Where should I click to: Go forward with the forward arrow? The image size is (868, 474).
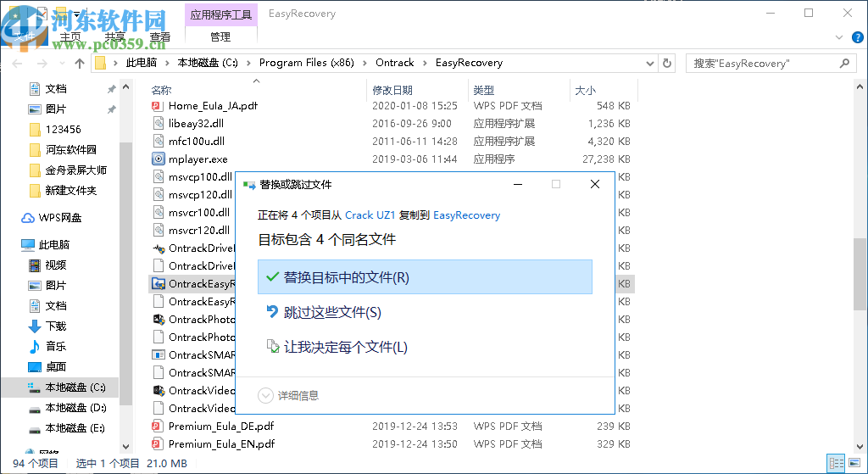42,63
